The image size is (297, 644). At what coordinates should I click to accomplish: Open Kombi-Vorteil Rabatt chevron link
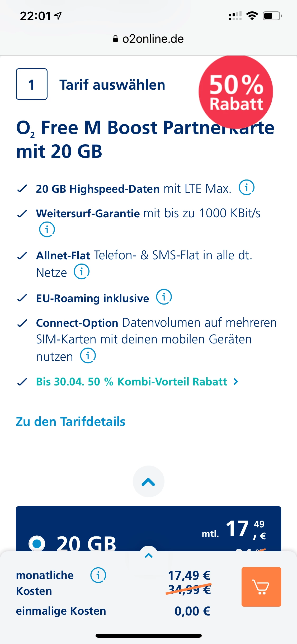coord(236,381)
